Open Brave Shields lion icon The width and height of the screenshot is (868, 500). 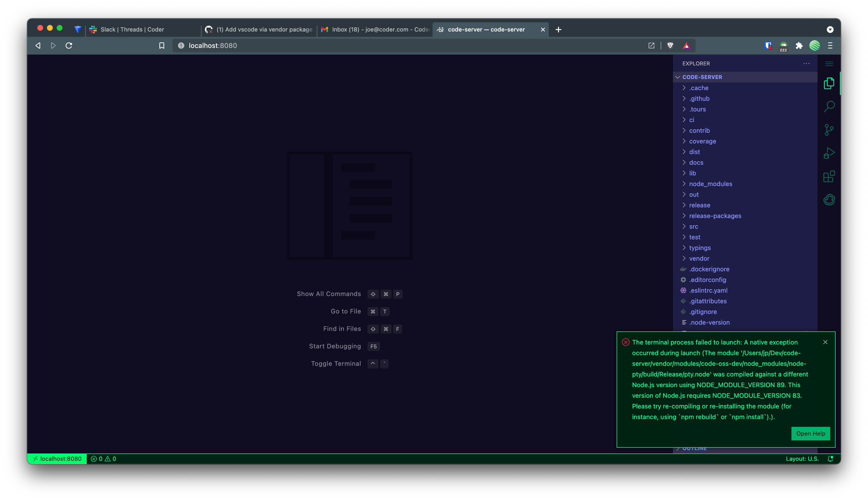pos(670,46)
